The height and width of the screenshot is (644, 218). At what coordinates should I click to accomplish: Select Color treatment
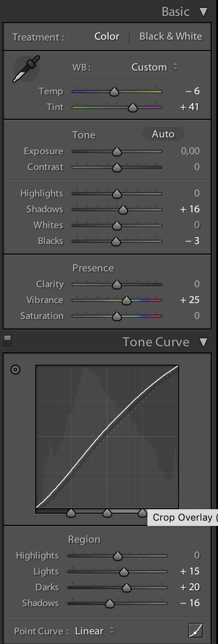coord(107,37)
